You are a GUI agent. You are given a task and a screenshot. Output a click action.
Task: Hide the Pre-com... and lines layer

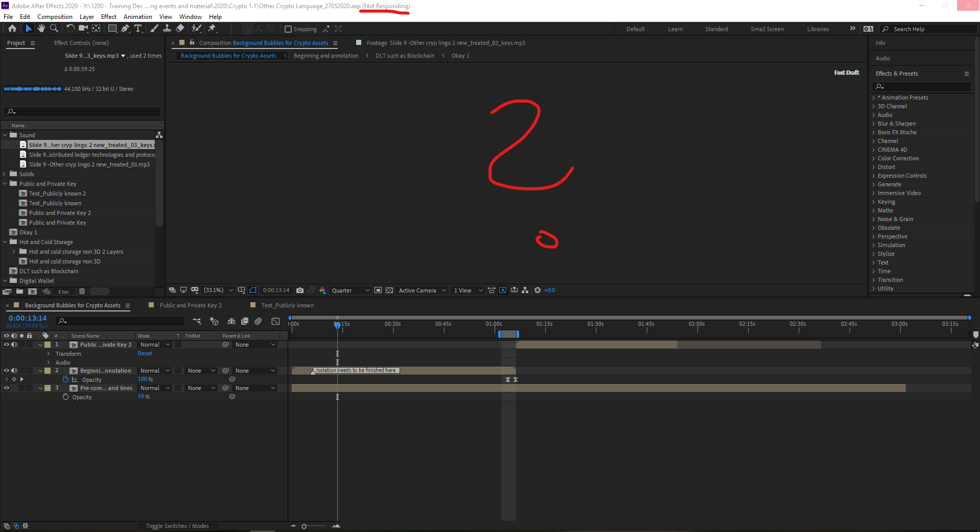pyautogui.click(x=7, y=388)
